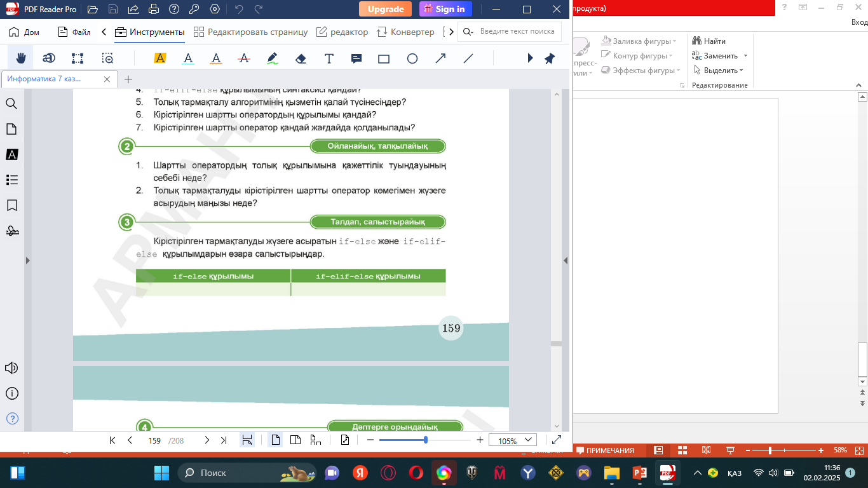868x488 pixels.
Task: Select the Hand pan tool
Action: point(21,58)
